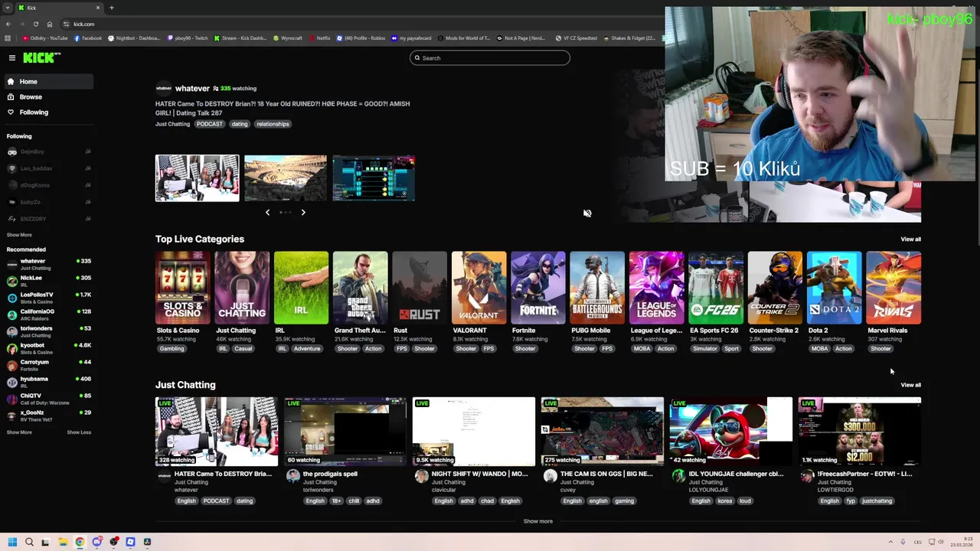Viewport: 980px width, 551px height.
Task: Open the pboy96 - Twitch bookmark
Action: [188, 37]
